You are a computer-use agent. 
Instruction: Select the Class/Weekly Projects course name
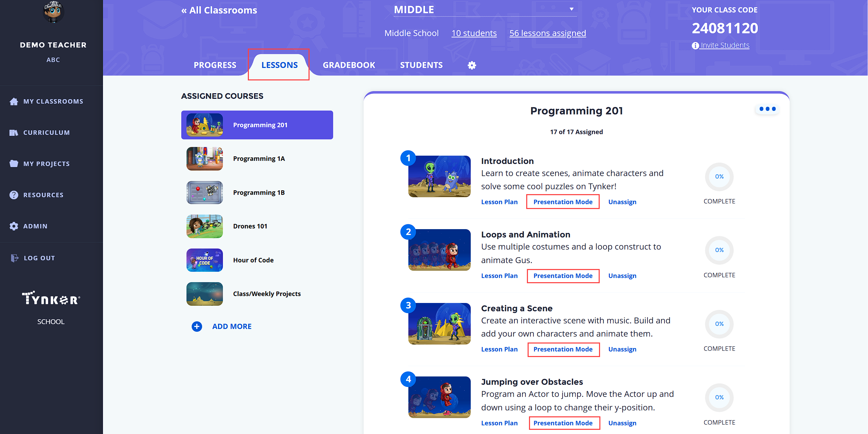pyautogui.click(x=267, y=294)
